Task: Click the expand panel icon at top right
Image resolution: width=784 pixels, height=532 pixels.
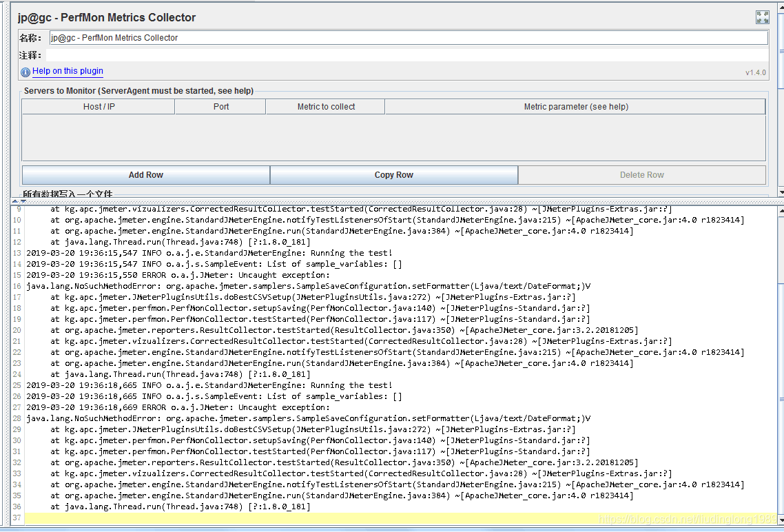Action: [x=763, y=17]
